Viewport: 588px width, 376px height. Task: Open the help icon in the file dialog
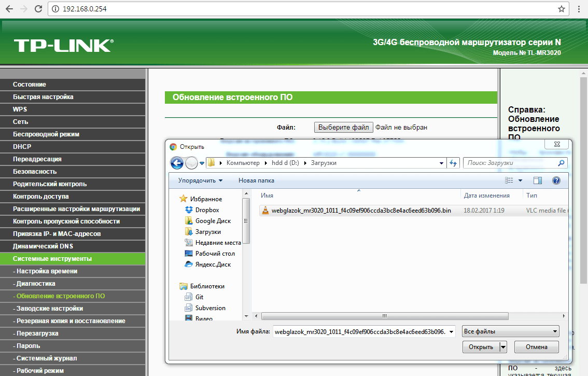point(556,180)
